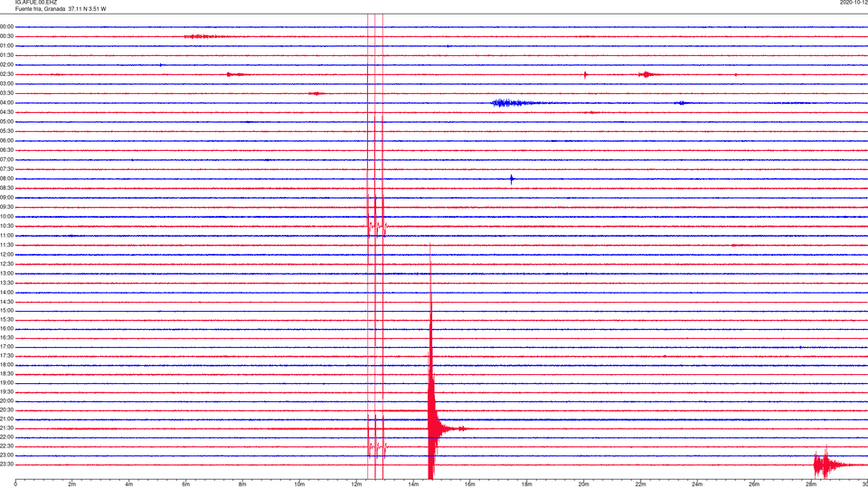Viewport: 868px width, 488px height.
Task: Select the 11:00 trace time label
Action: pyautogui.click(x=6, y=236)
